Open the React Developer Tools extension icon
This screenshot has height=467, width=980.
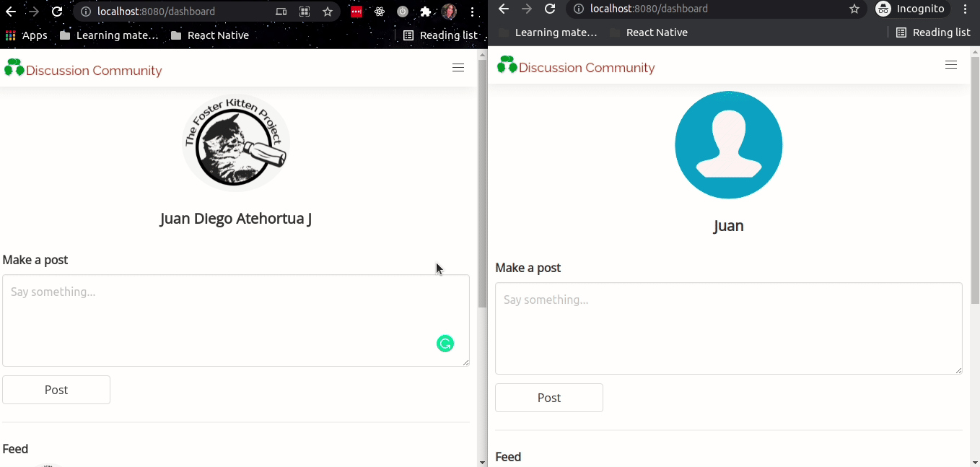tap(380, 12)
